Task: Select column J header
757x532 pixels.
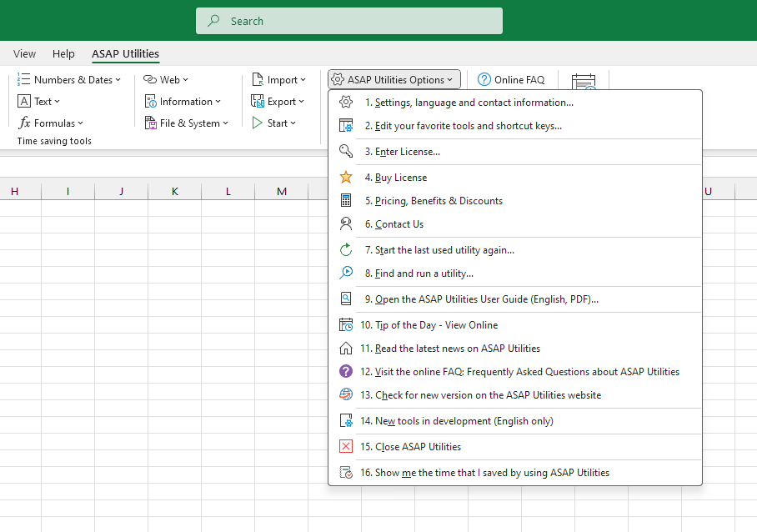Action: pyautogui.click(x=121, y=192)
